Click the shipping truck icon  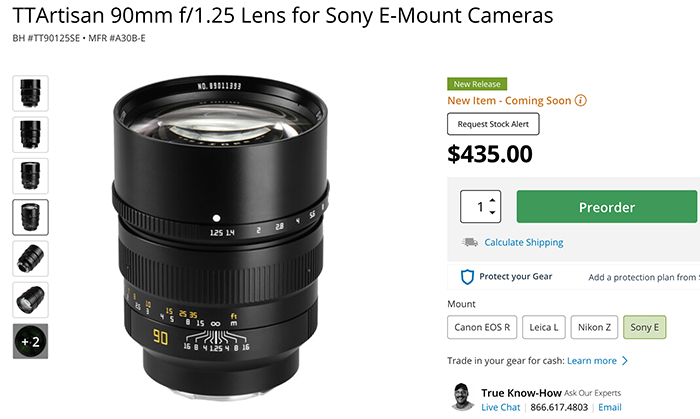coord(470,242)
